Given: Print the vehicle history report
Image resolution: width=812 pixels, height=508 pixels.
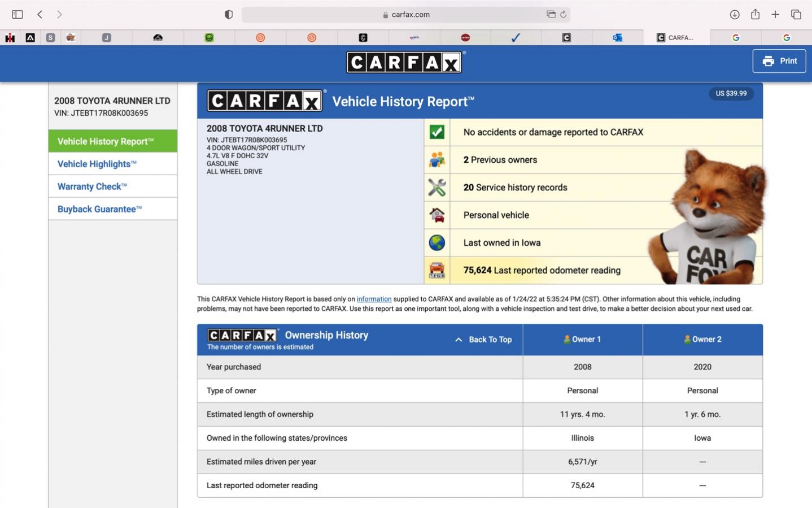Looking at the screenshot, I should (x=779, y=61).
